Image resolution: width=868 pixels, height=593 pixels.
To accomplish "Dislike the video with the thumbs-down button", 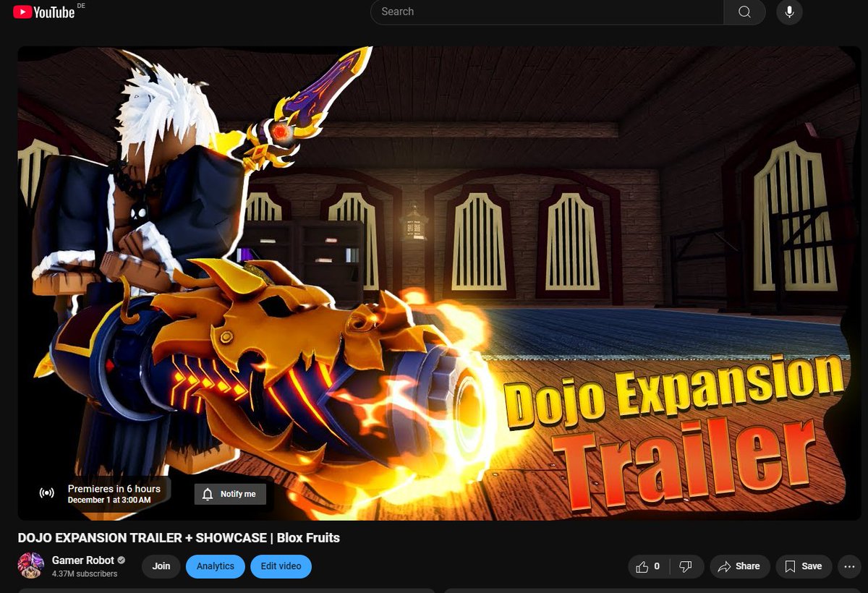I will coord(686,566).
